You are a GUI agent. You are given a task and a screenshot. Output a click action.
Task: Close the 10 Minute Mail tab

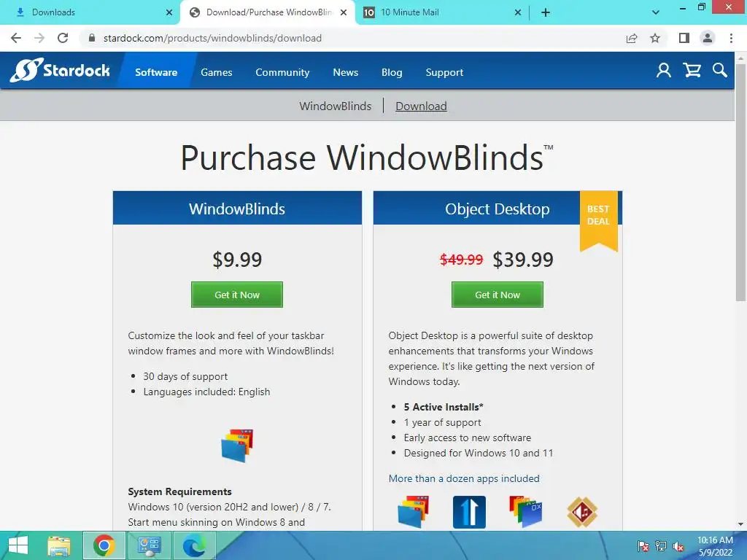(518, 12)
